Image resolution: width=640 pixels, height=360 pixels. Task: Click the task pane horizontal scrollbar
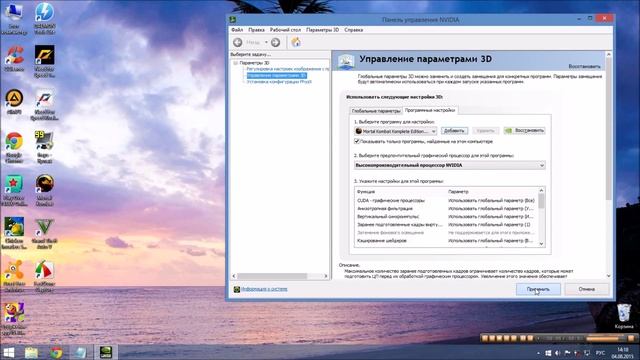click(x=272, y=276)
